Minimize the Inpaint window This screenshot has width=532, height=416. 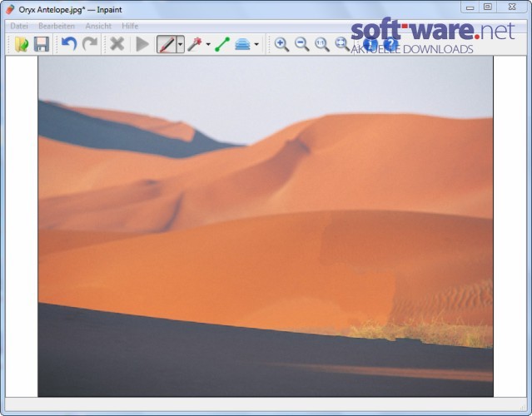coord(470,7)
